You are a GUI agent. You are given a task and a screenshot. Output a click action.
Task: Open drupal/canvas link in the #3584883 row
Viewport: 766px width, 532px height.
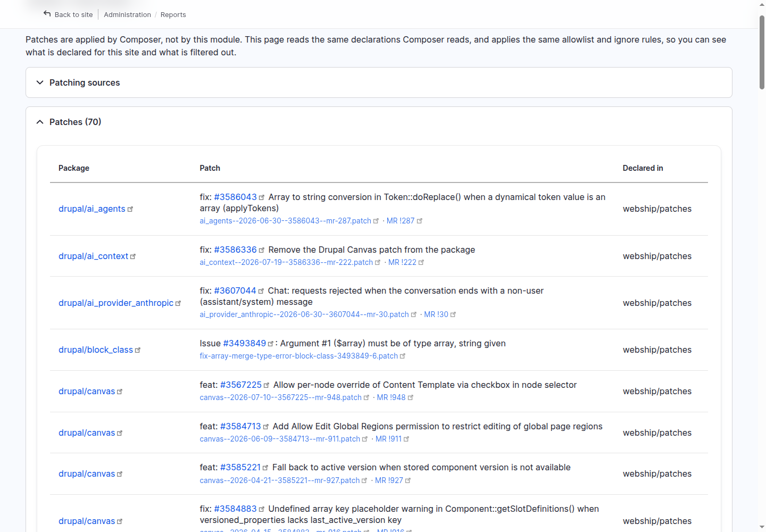click(x=87, y=521)
